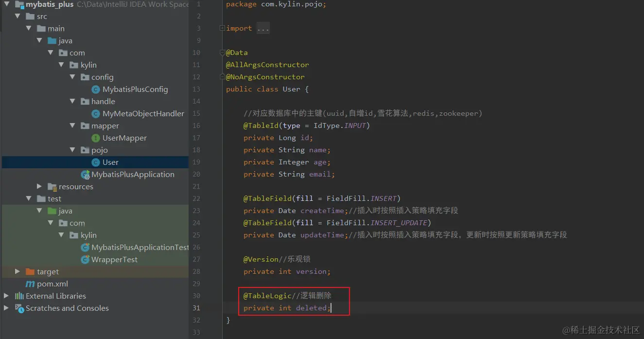Screen dimensions: 644x339
Task: Collapse the handle package arrow
Action: pos(72,101)
